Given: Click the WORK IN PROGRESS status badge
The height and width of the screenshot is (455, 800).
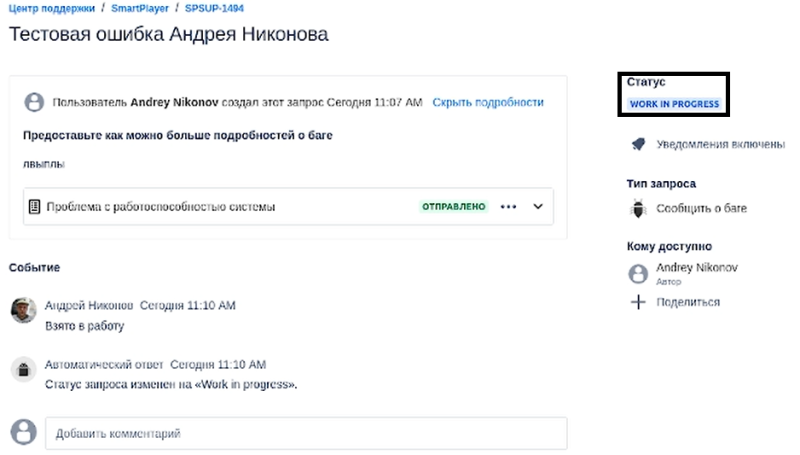Looking at the screenshot, I should coord(673,104).
